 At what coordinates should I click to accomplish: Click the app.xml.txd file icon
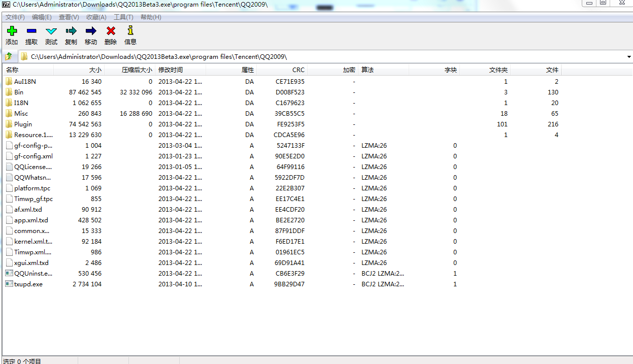9,220
